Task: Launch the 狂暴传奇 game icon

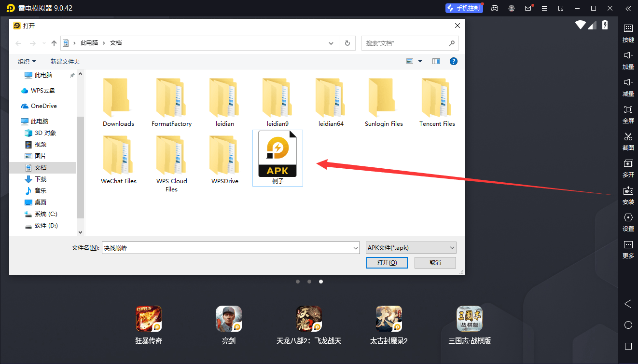Action: [148, 319]
